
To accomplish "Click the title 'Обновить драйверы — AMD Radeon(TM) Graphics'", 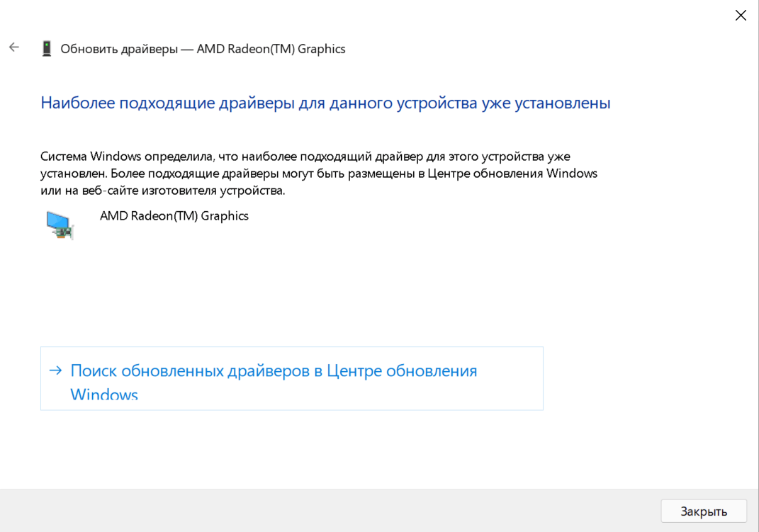I will [203, 49].
